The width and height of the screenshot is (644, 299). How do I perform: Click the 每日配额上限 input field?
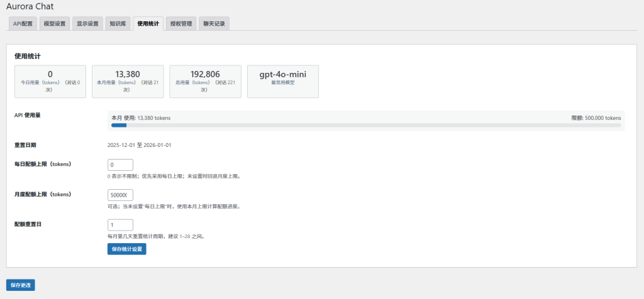(x=121, y=165)
